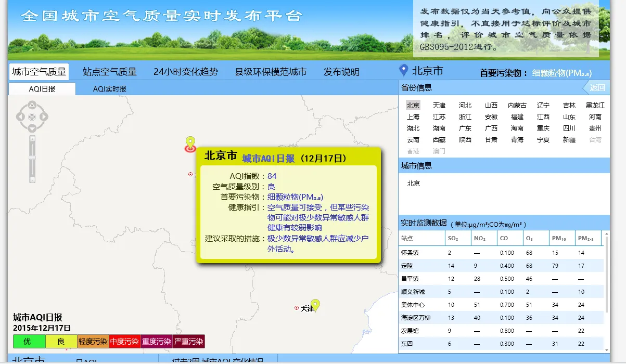Pan the map right with the right arrow
The height and width of the screenshot is (364, 626).
point(44,117)
